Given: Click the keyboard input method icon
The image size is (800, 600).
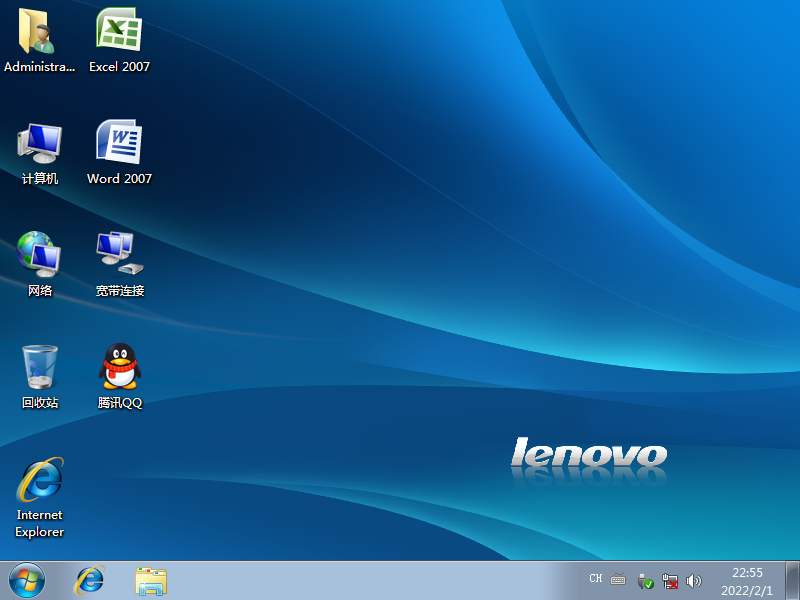Looking at the screenshot, I should [x=618, y=579].
